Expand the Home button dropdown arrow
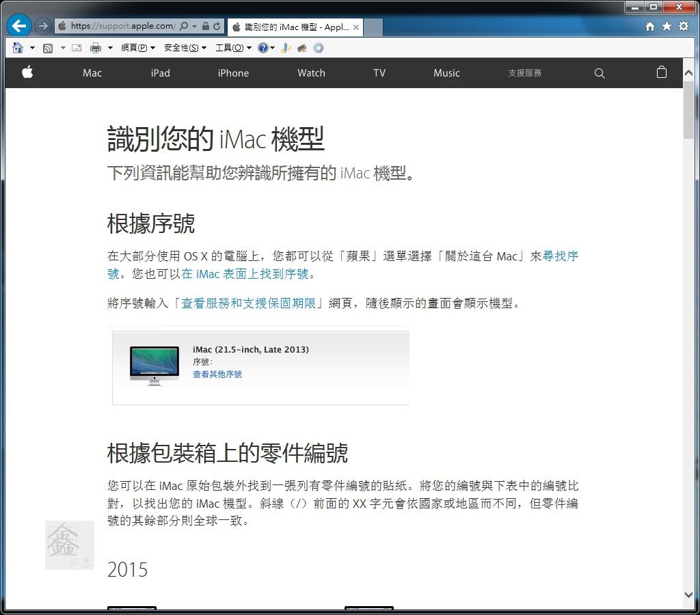This screenshot has width=700, height=615. (32, 48)
